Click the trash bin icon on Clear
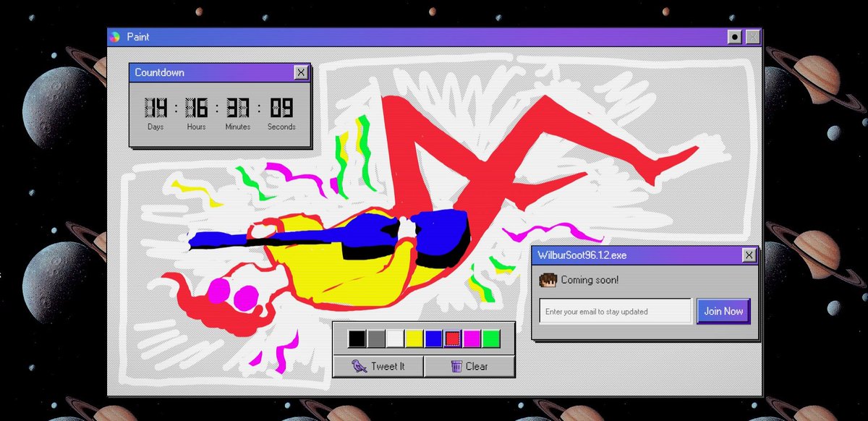This screenshot has width=868, height=421. (456, 366)
